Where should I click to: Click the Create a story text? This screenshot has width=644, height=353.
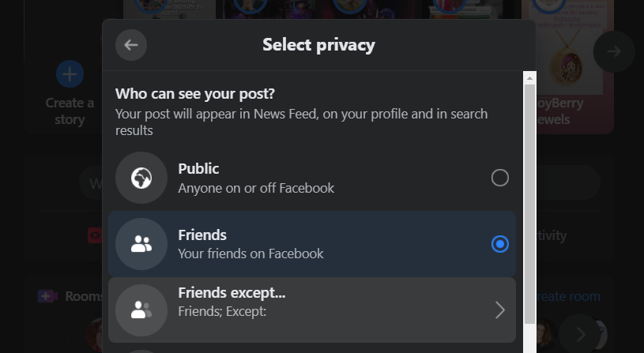pos(70,111)
